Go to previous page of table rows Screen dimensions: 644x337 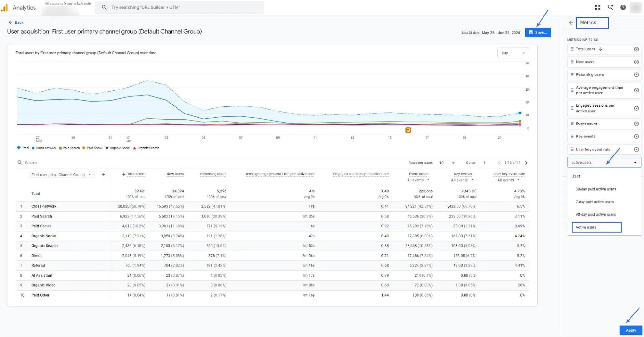(499, 163)
